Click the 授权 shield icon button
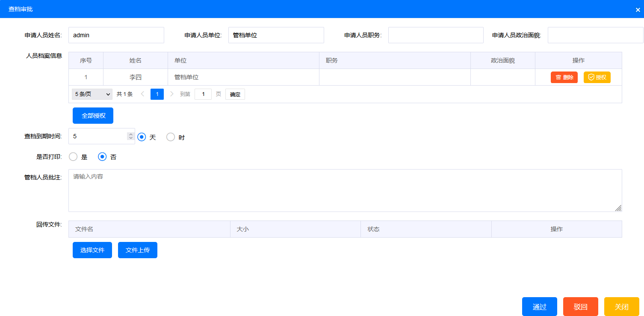 597,78
